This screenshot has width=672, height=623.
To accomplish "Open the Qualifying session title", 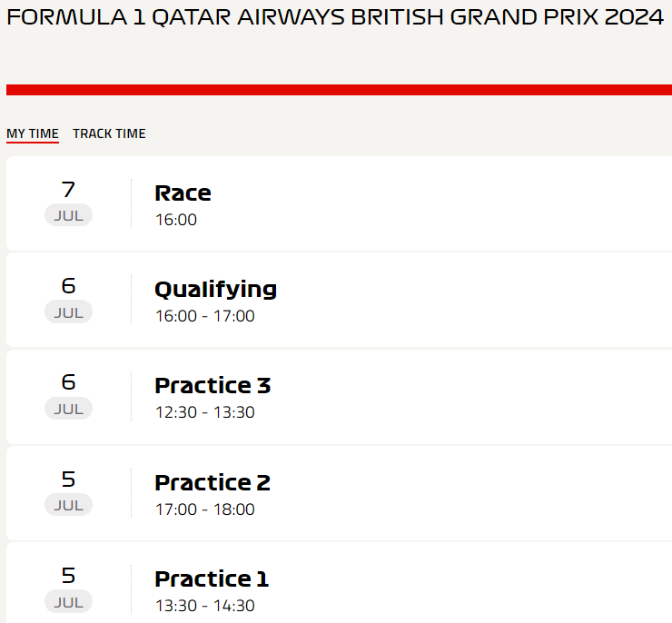I will pos(215,290).
